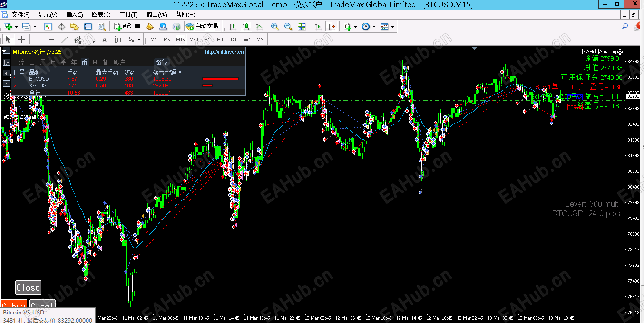
Task: Select the cursor arrow tool
Action: click(8, 39)
